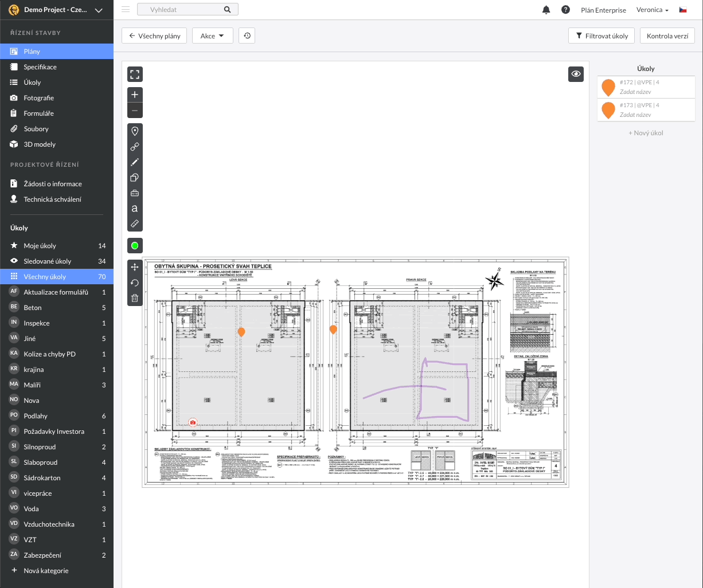This screenshot has width=703, height=588.
Task: Enter fullscreen plan view
Action: tap(135, 74)
